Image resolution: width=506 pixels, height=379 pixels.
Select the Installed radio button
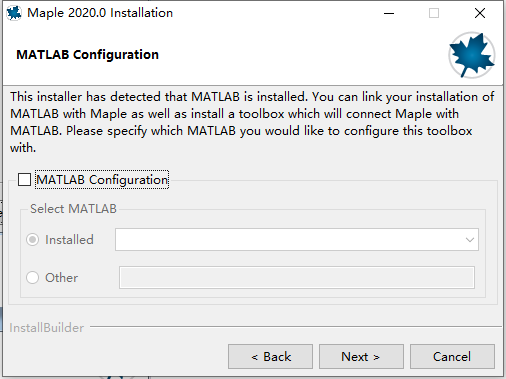32,240
